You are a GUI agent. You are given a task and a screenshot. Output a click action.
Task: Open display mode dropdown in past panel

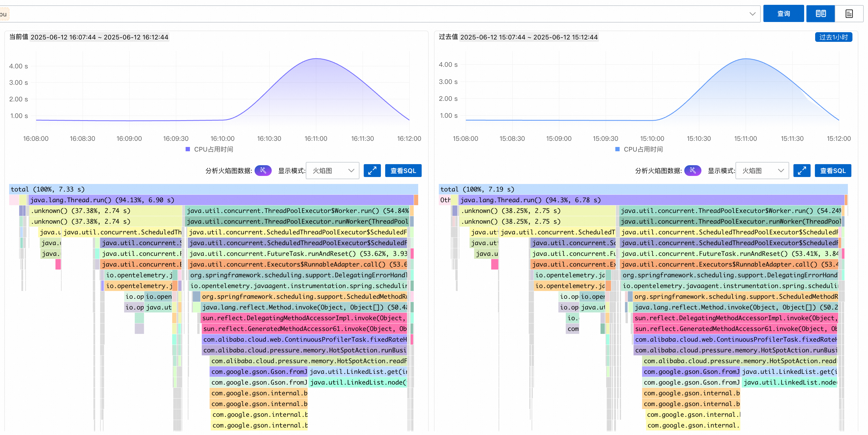pos(762,171)
